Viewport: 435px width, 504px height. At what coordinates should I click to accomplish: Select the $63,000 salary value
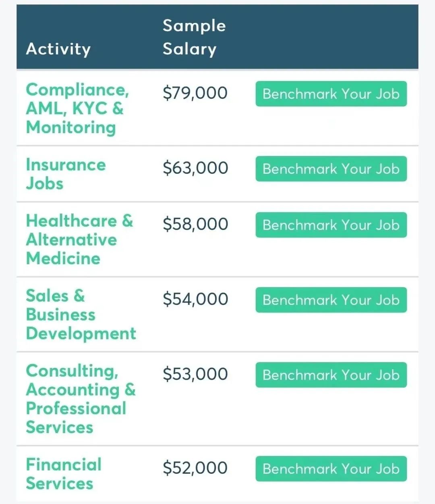click(x=195, y=168)
